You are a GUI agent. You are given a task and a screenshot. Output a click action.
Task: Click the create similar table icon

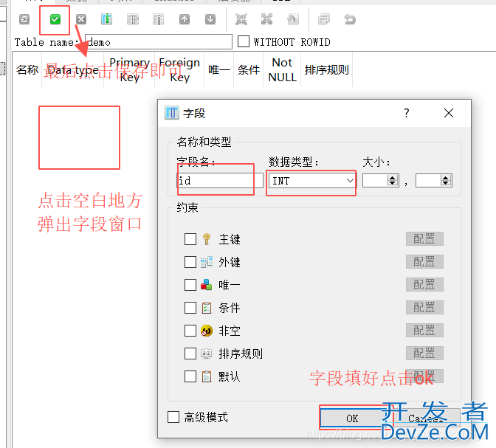point(324,20)
